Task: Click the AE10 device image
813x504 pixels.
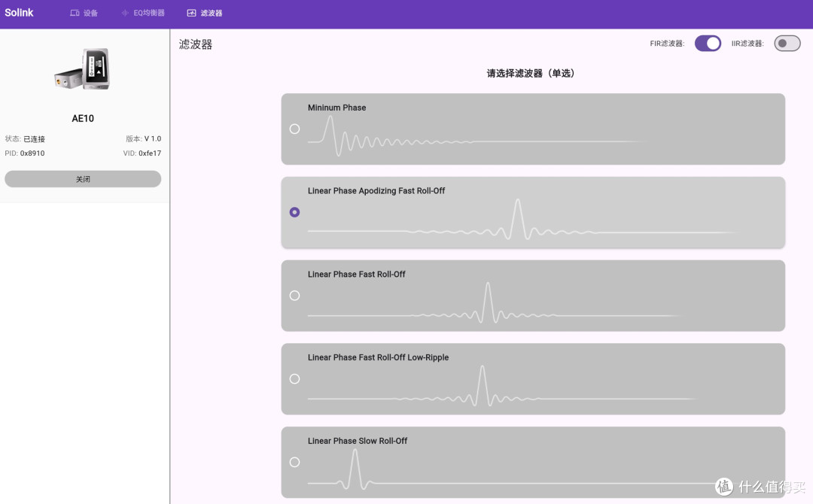Action: 83,69
